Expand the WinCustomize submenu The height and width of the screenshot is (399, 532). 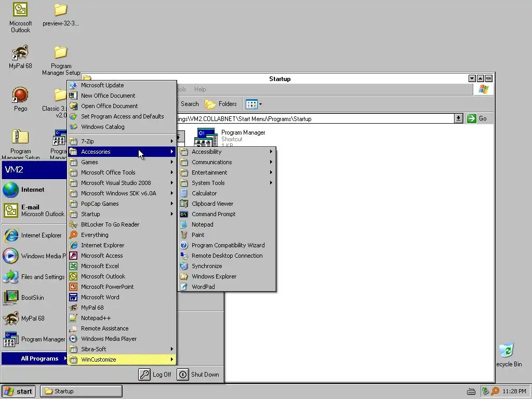pyautogui.click(x=122, y=360)
